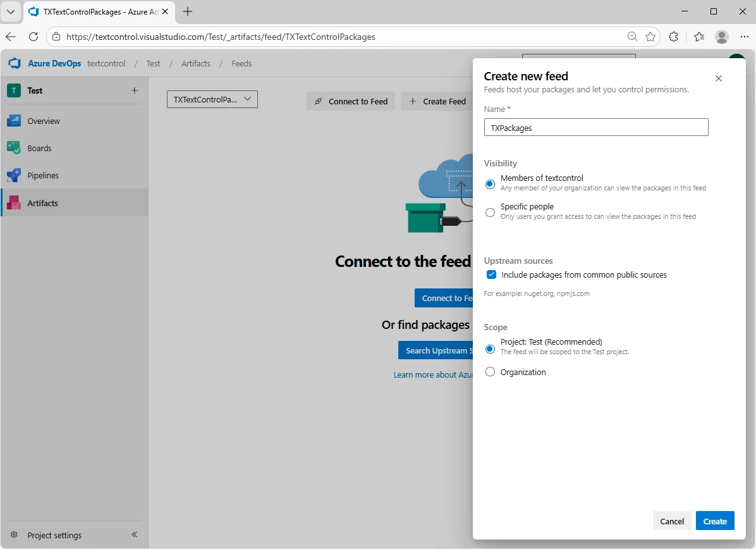
Task: Disable 'Include packages from common public sources'
Action: [x=491, y=274]
